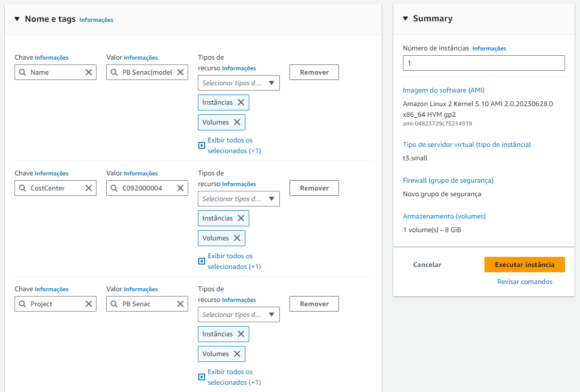Remove the Instâncias chip in the Project row
The height and width of the screenshot is (392, 580).
coord(242,334)
